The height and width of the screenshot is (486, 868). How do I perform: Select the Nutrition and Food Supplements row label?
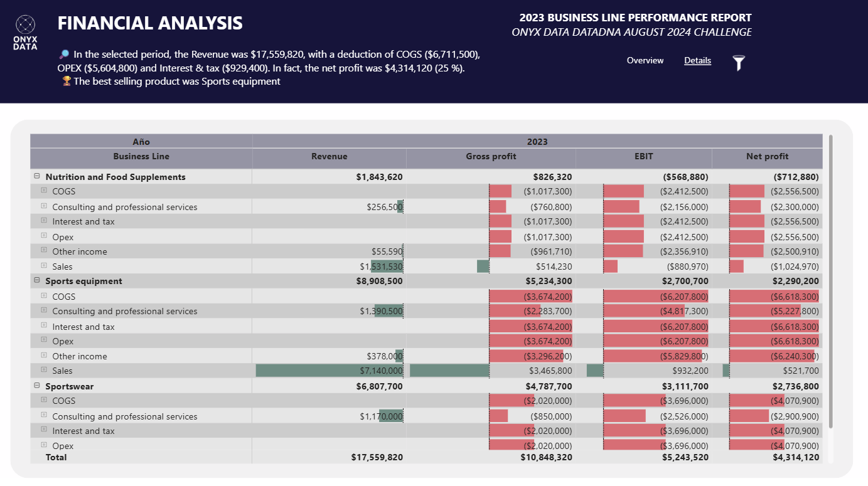coord(115,177)
